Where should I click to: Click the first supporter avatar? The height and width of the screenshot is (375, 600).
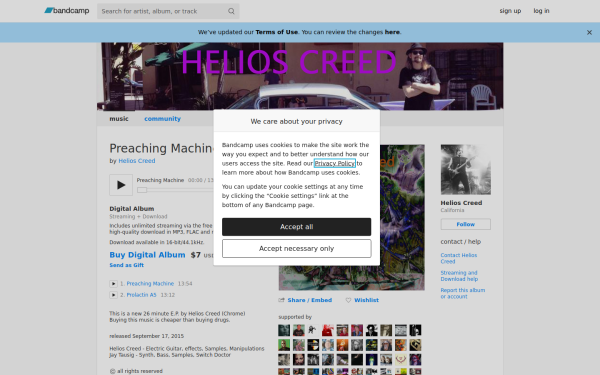tap(284, 330)
